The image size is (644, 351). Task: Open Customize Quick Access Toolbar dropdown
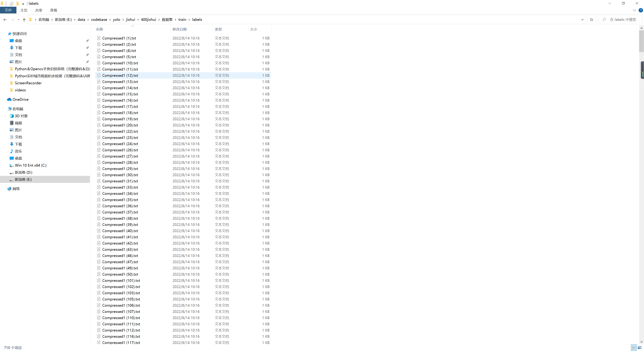[23, 4]
